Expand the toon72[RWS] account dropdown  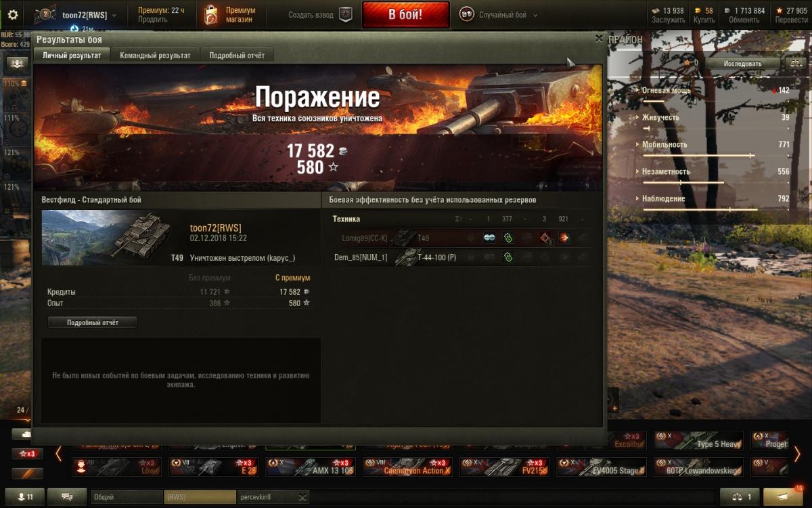(114, 15)
